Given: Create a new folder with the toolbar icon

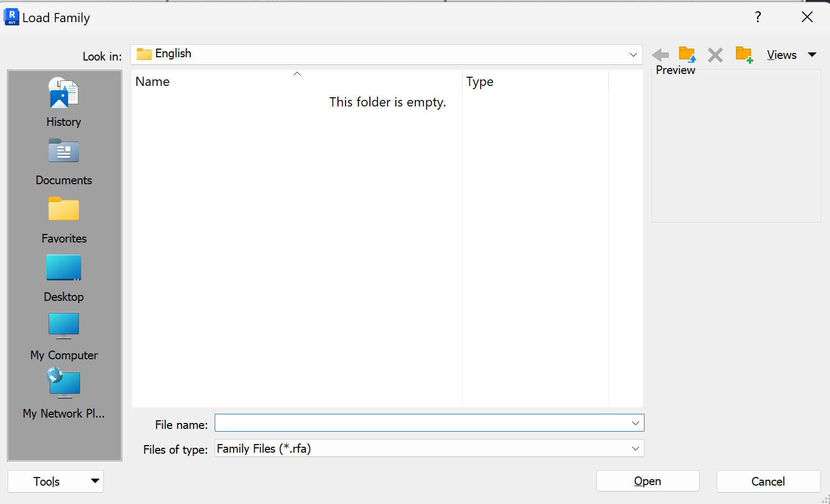Looking at the screenshot, I should pos(744,54).
